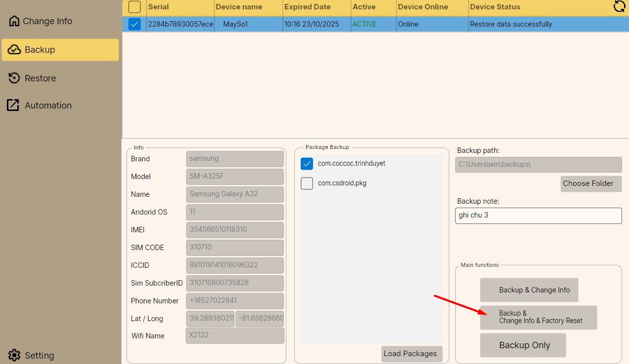Open the Restore menu item
The image size is (629, 364).
[40, 78]
